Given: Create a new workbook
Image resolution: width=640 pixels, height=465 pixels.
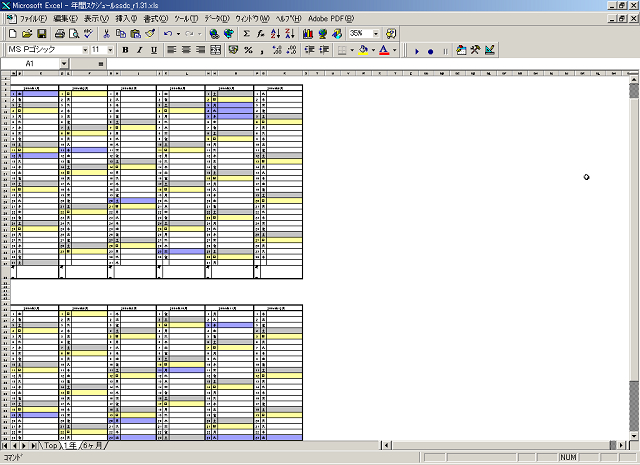Looking at the screenshot, I should [x=13, y=34].
